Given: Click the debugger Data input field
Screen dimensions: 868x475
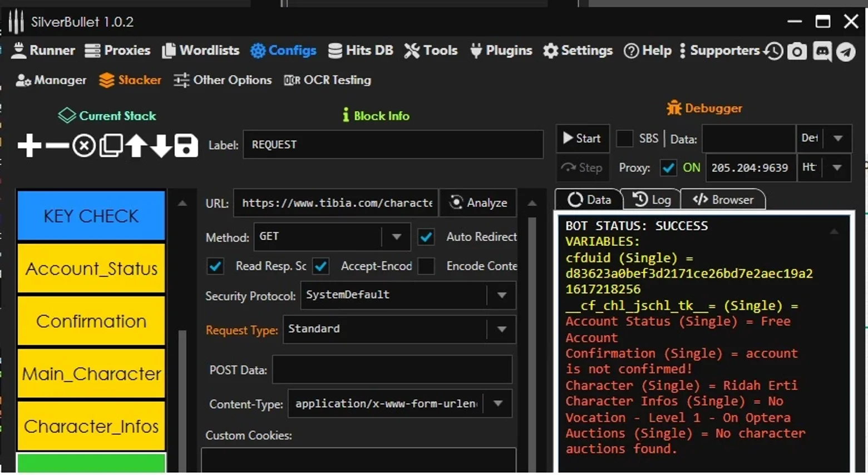Looking at the screenshot, I should point(748,138).
